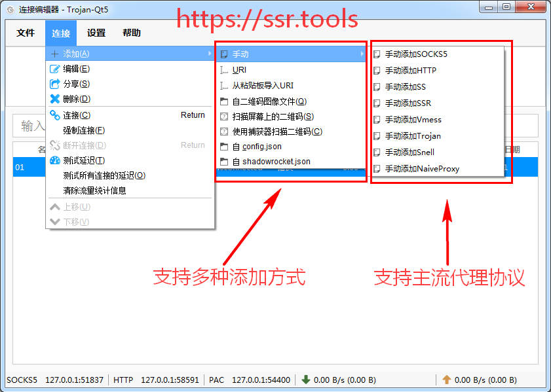551x392 pixels.
Task: Expand the 手动 submenu arrow
Action: 361,54
